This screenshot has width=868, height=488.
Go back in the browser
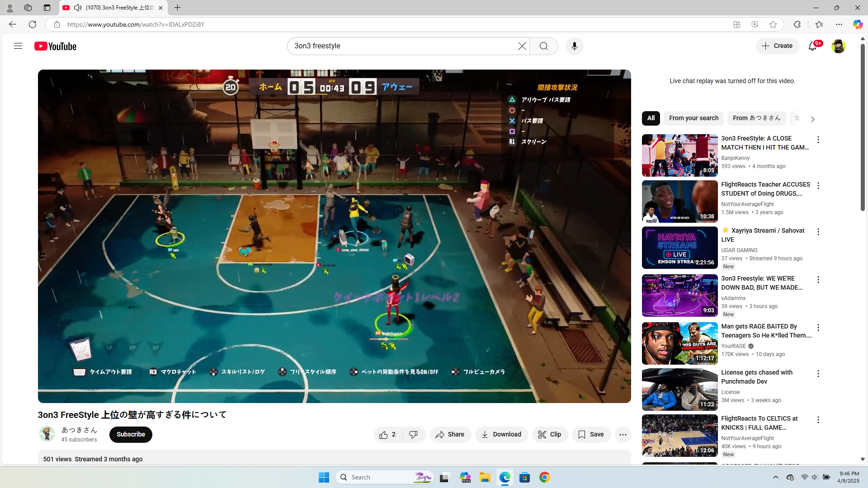[x=13, y=24]
